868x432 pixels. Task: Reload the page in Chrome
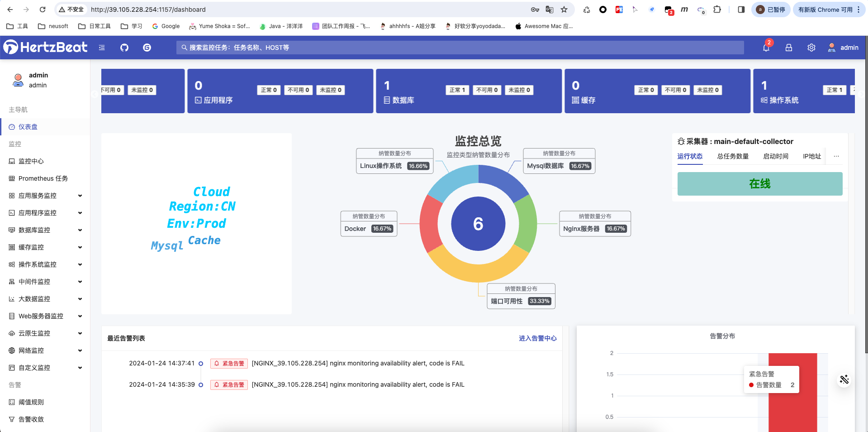[43, 10]
